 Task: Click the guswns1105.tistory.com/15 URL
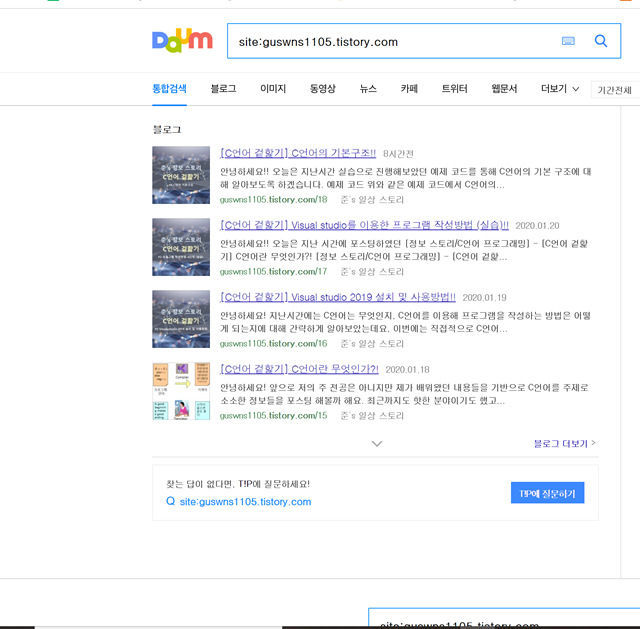click(273, 416)
